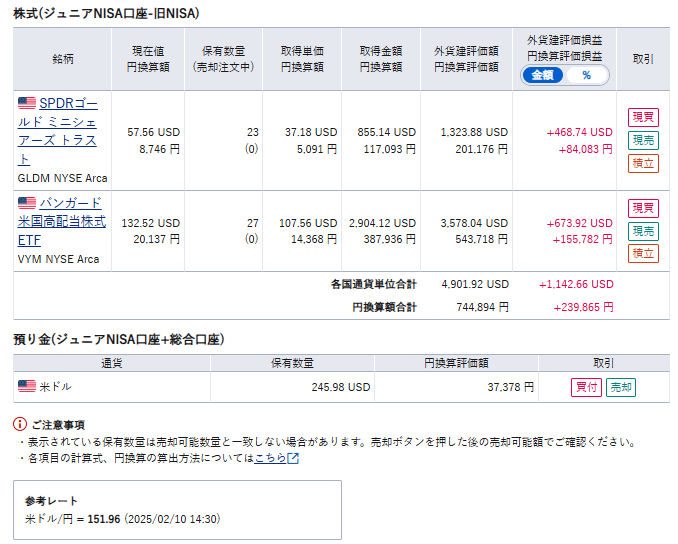Click US flag icon beside SPDR Gold
Image resolution: width=678 pixels, height=544 pixels.
tap(27, 103)
